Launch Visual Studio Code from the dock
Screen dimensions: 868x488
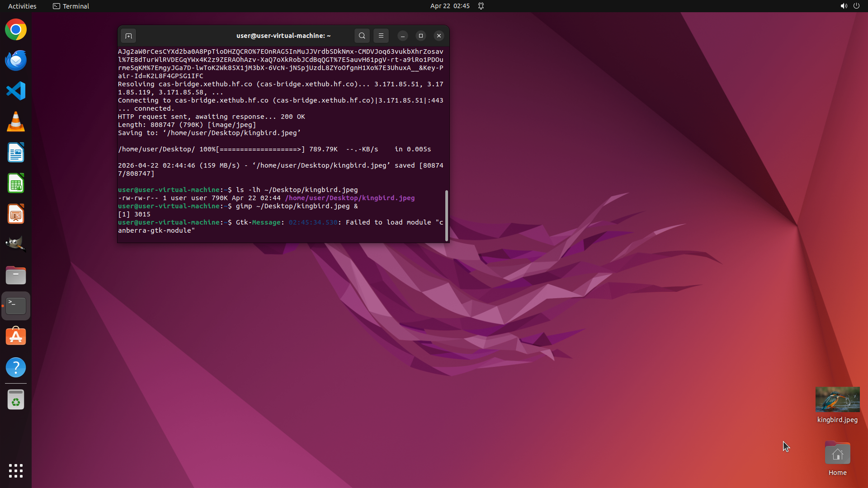click(16, 91)
